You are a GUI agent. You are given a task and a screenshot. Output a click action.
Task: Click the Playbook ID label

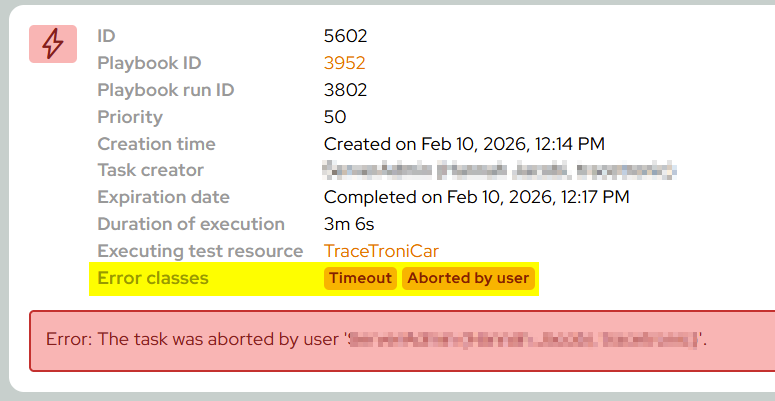tap(149, 63)
